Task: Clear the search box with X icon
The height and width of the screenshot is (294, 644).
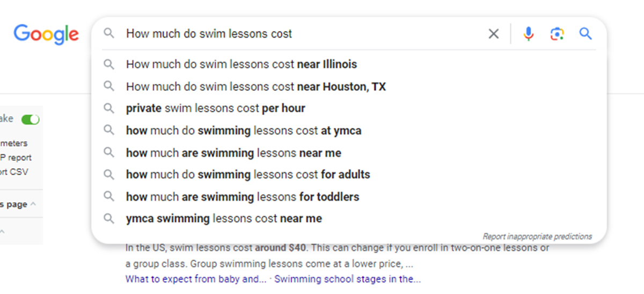Action: click(x=493, y=34)
